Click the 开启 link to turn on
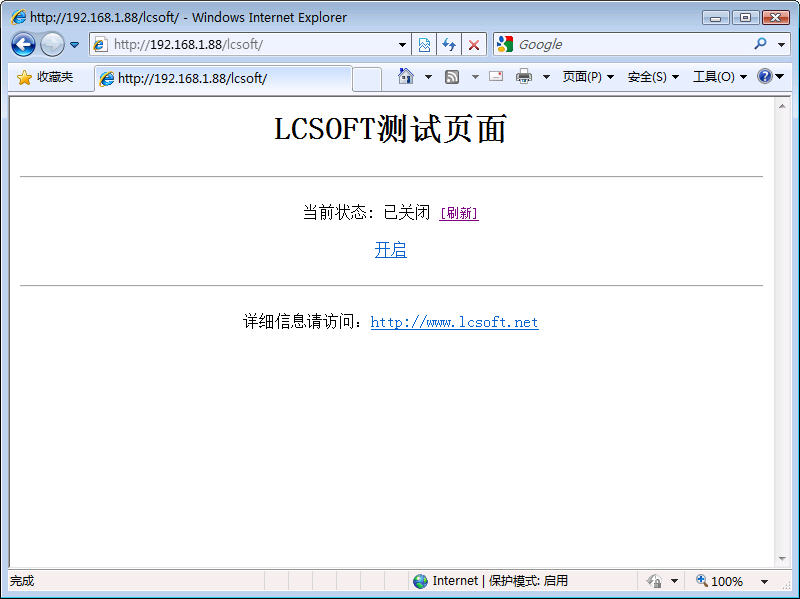 coord(390,250)
